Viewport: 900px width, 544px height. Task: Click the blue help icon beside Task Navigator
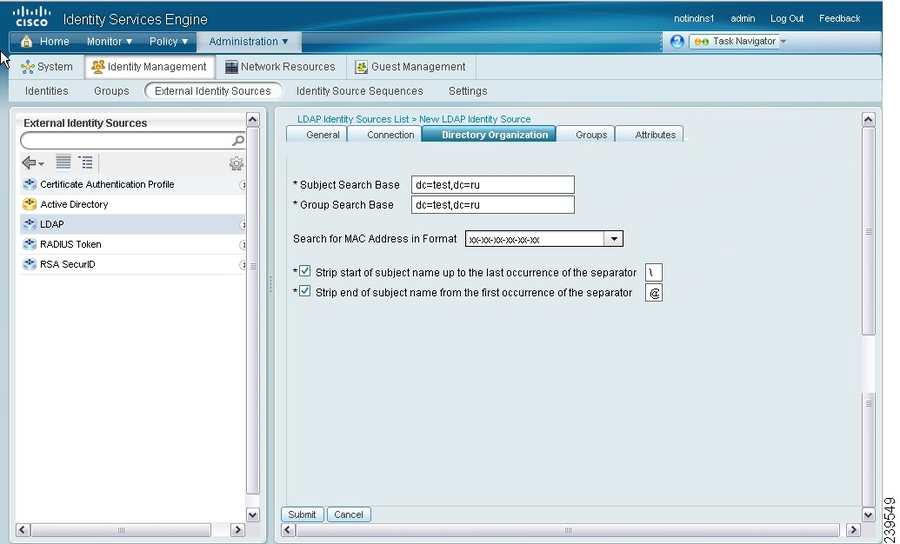tap(677, 42)
